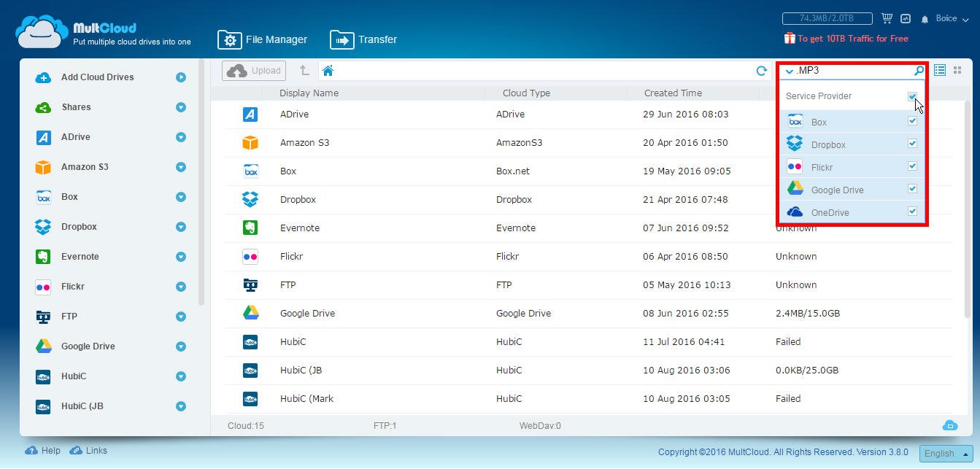Open the shopping cart icon

pos(887,18)
